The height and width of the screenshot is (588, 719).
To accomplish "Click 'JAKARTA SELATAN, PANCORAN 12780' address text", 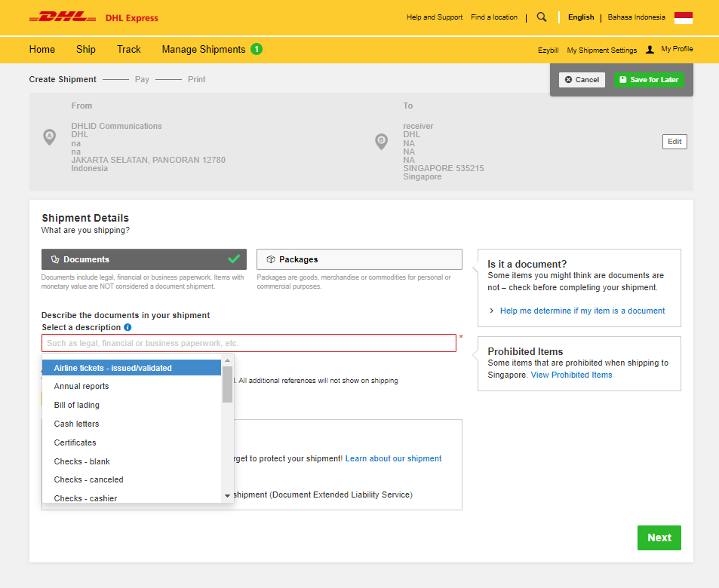I will tap(148, 160).
